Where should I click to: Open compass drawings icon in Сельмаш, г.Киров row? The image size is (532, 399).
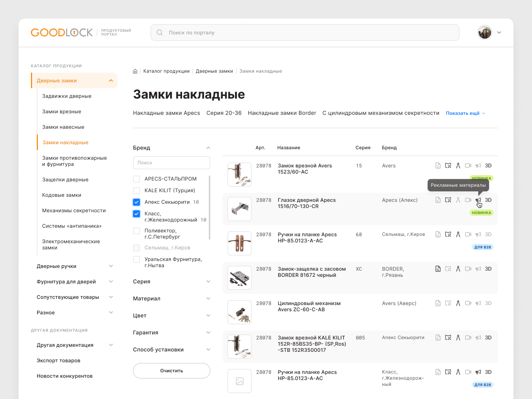point(458,234)
